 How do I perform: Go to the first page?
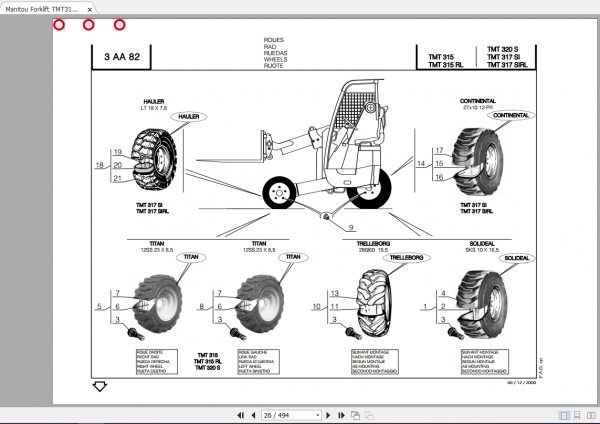(x=240, y=415)
